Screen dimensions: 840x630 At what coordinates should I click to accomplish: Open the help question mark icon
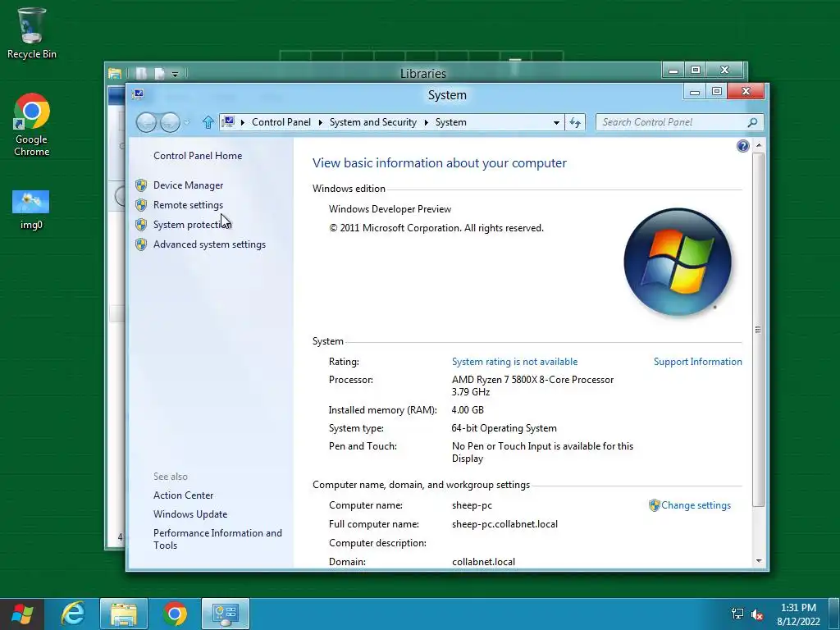742,146
